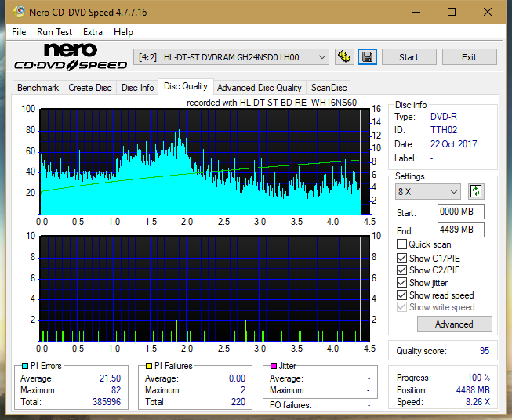Screen dimensions: 512x420
Task: Click the disc ID TTH02
Action: click(x=444, y=130)
